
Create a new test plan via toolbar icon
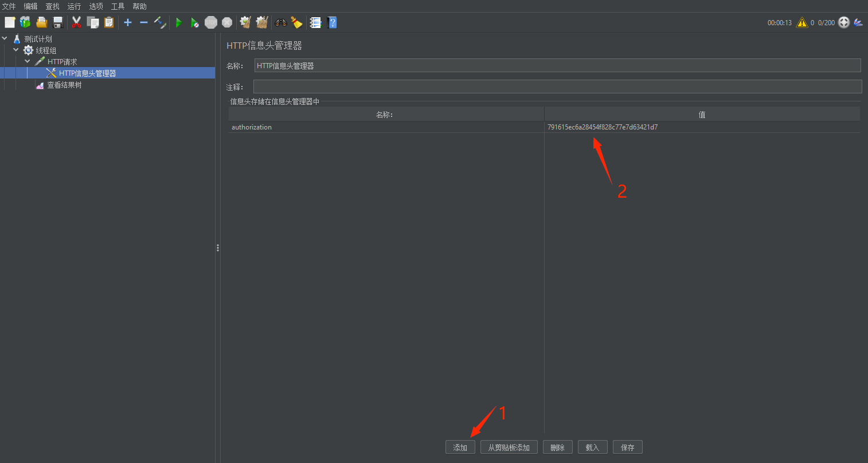(10, 22)
